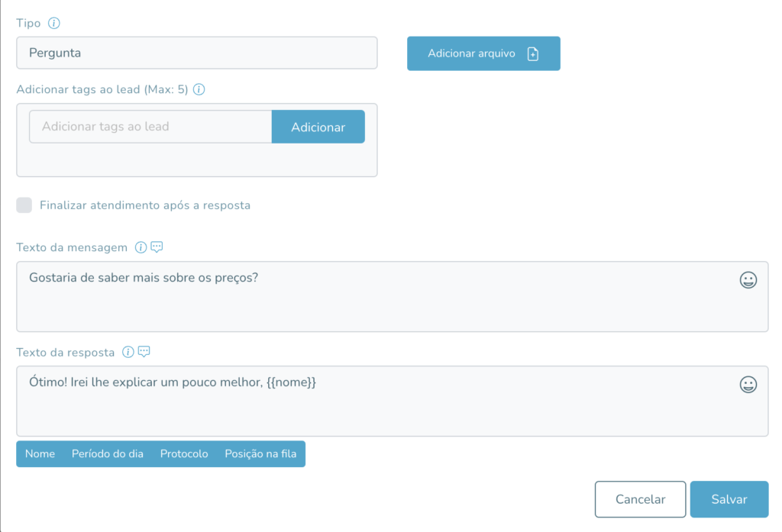The image size is (782, 532).
Task: Focus the Adicionar tags ao lead input
Action: (x=150, y=127)
